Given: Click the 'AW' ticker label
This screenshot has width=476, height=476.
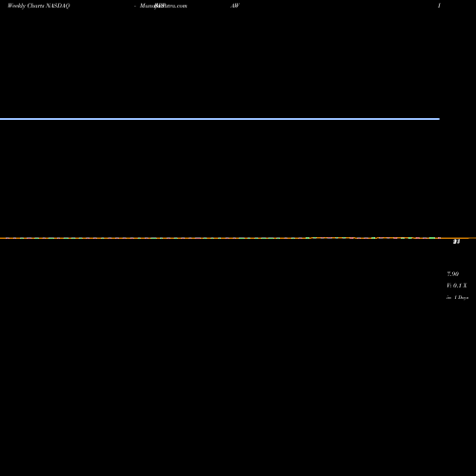Looking at the screenshot, I should coord(235,6).
